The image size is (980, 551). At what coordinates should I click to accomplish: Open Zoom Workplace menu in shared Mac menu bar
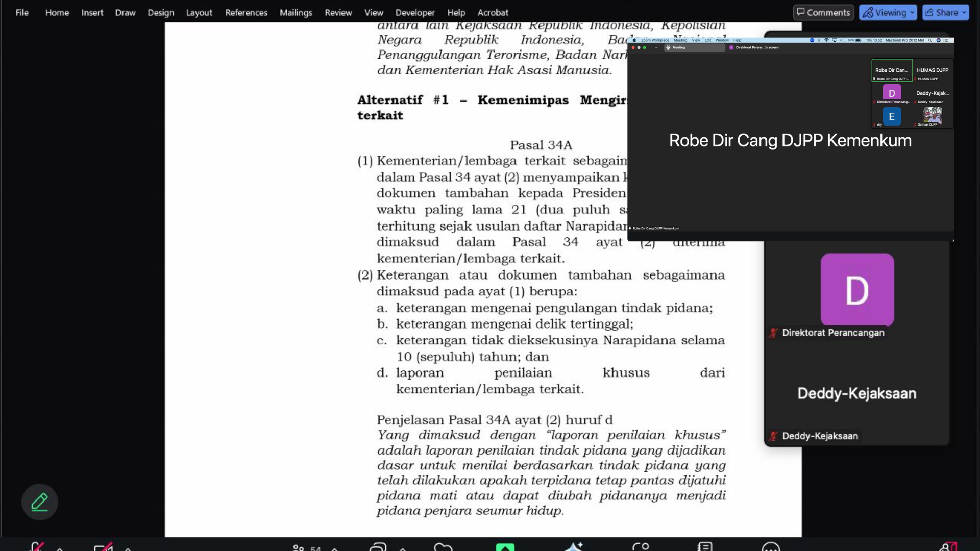click(655, 40)
